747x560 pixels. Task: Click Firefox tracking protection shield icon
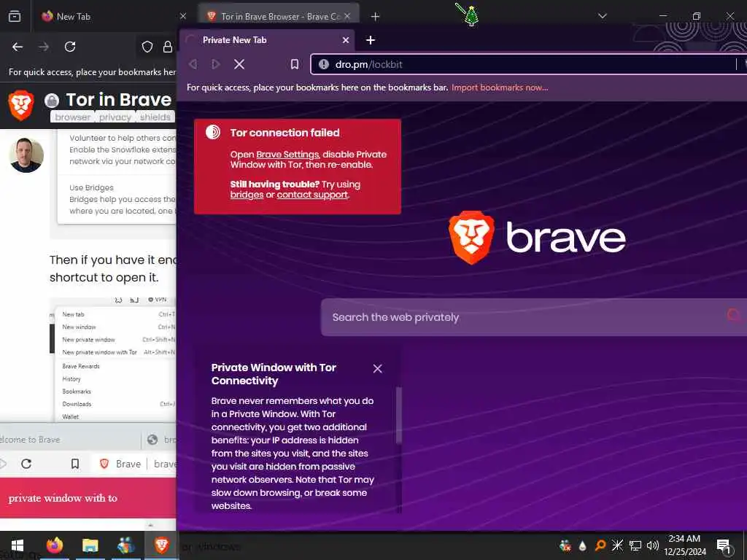[147, 47]
